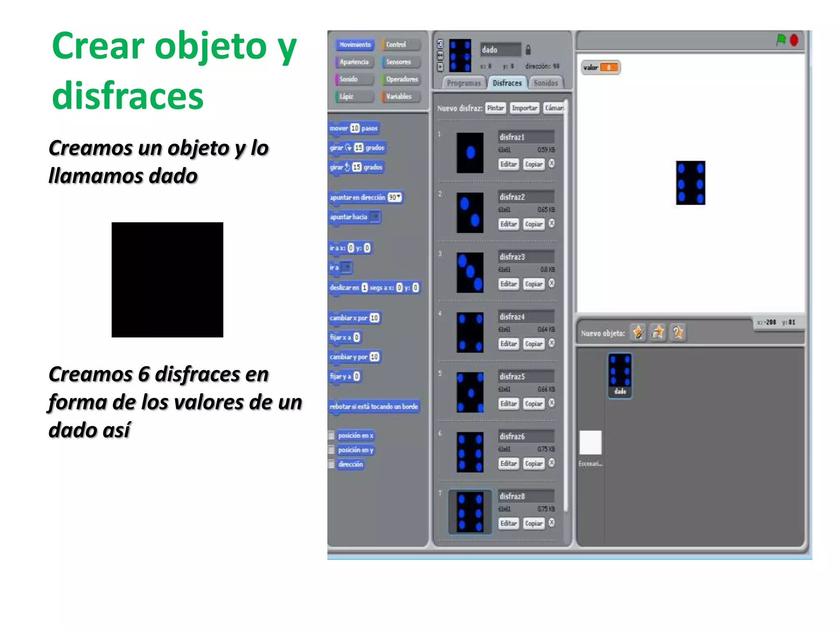Click Importar new costume button

[525, 108]
